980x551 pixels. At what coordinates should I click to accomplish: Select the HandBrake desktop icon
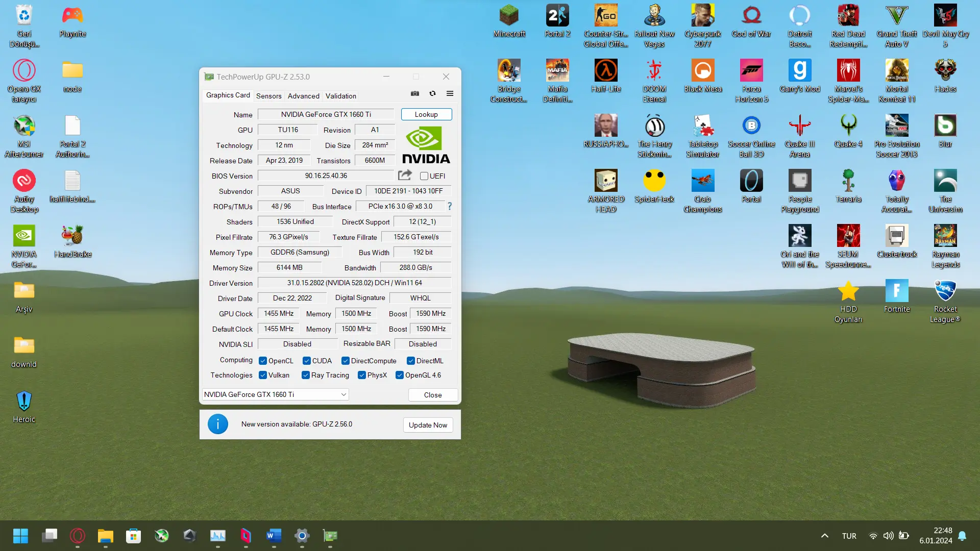(72, 241)
